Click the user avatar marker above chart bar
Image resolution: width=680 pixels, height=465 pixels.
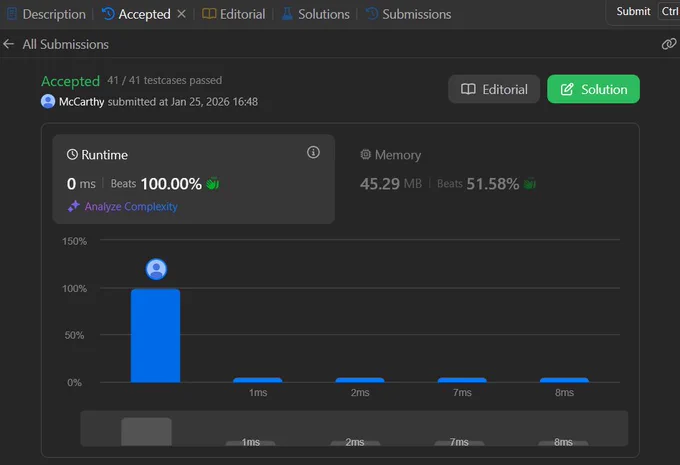156,269
